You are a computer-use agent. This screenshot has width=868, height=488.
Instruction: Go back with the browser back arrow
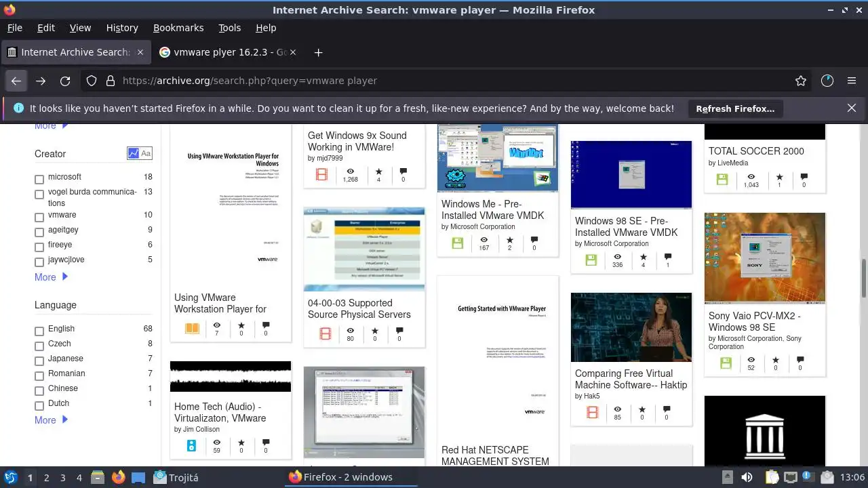[16, 81]
